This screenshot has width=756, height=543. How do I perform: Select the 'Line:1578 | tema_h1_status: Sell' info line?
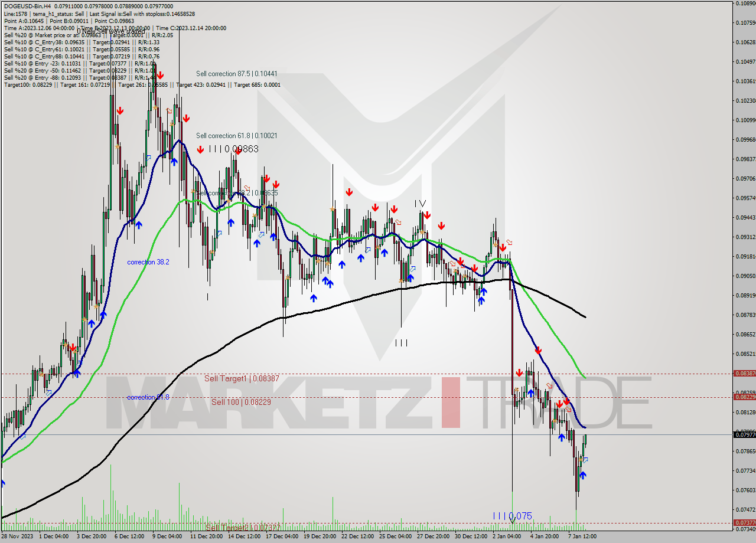click(99, 14)
